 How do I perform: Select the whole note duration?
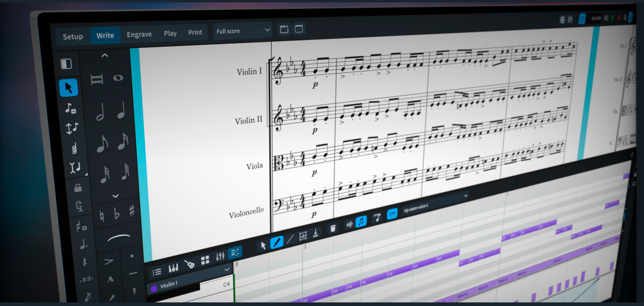point(118,78)
